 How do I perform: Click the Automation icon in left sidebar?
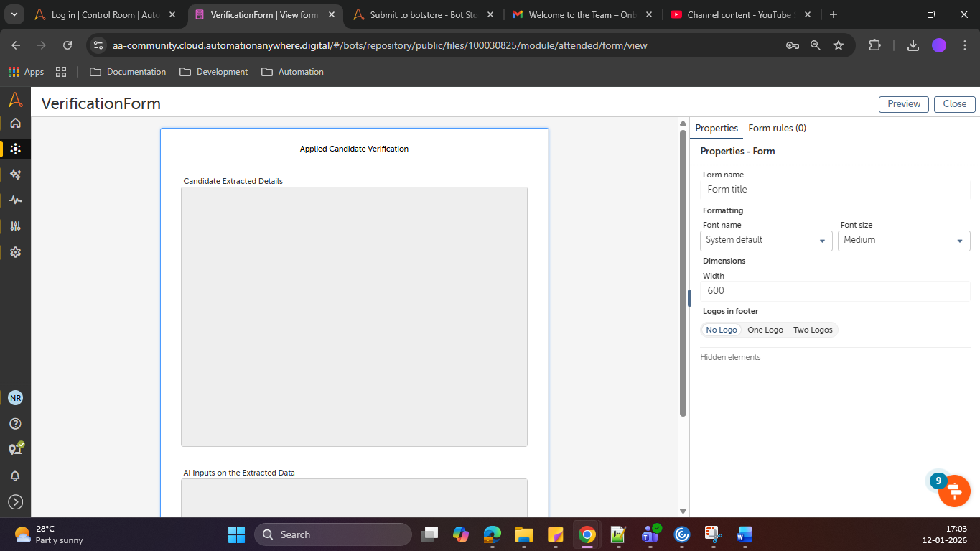click(x=15, y=149)
